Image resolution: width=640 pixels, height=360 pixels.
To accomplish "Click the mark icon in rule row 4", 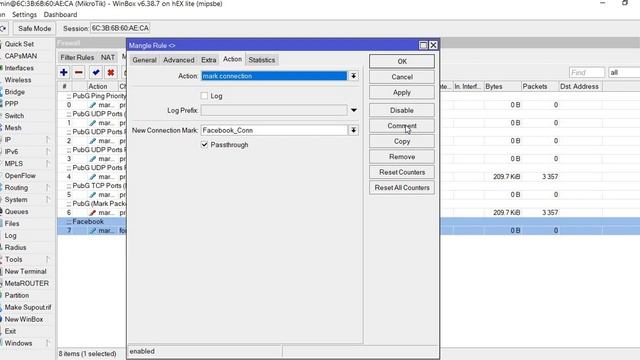I will coord(93,177).
